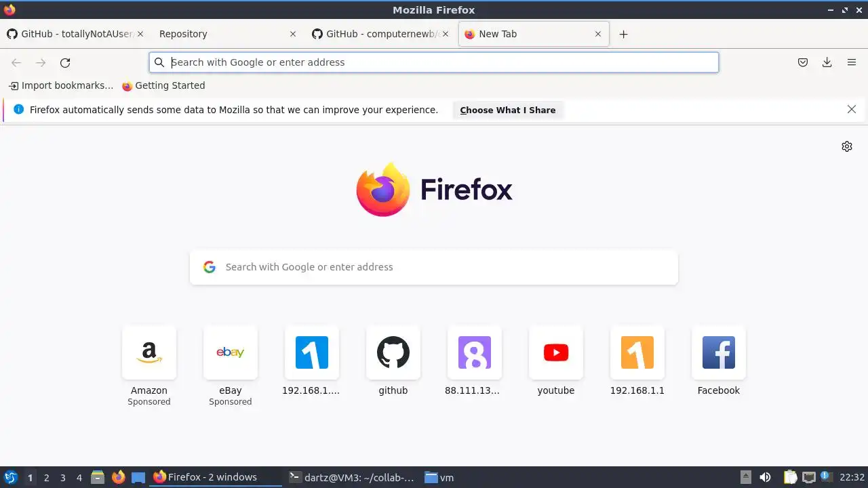Click the Google logo in the search box
The height and width of the screenshot is (488, 868).
pos(210,267)
